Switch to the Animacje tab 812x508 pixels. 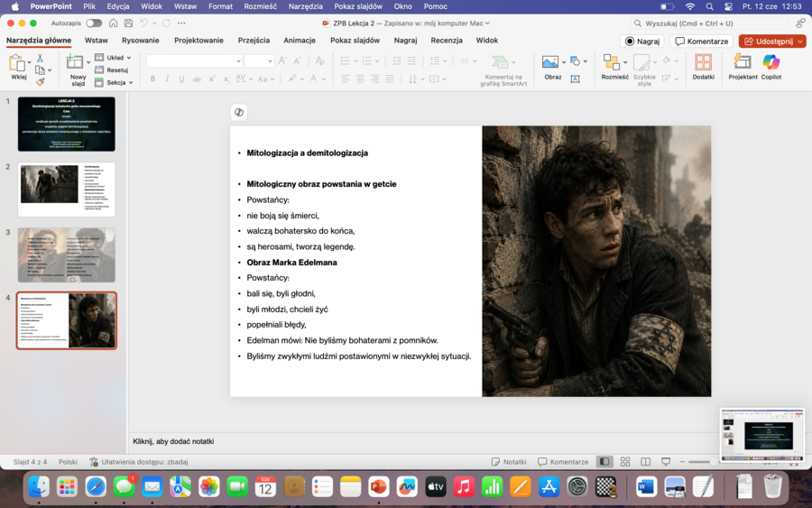coord(300,41)
